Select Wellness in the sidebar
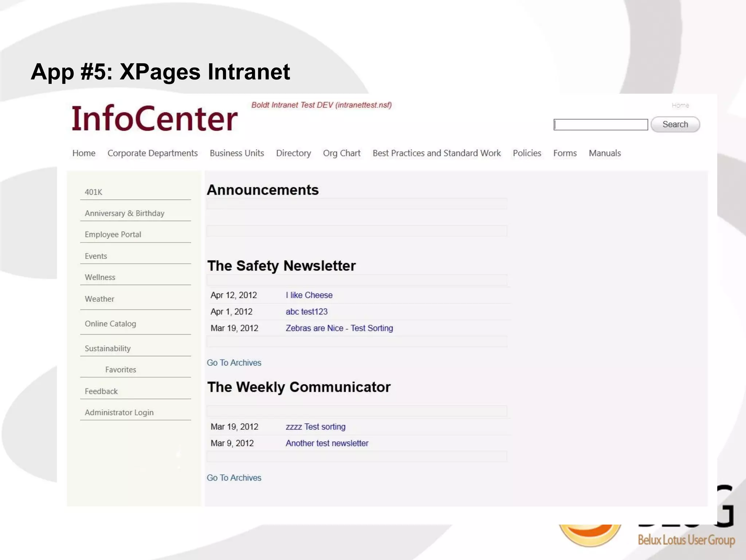The image size is (746, 560). (100, 277)
